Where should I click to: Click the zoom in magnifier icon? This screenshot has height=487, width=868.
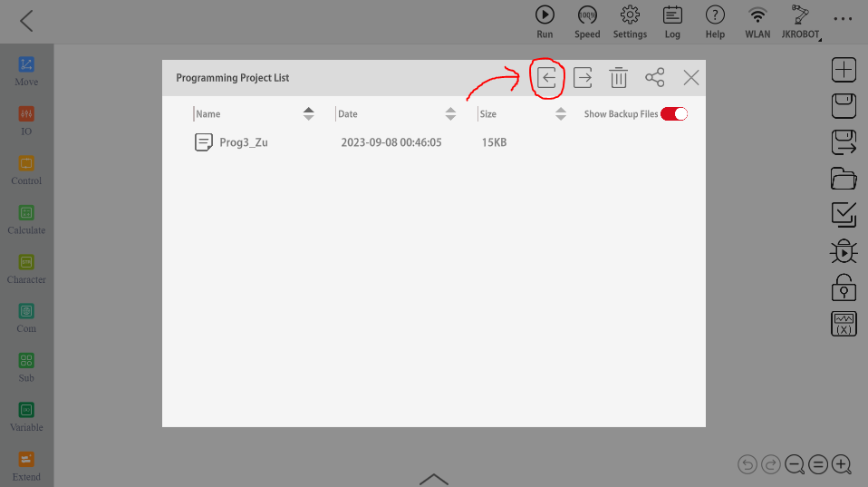(842, 465)
